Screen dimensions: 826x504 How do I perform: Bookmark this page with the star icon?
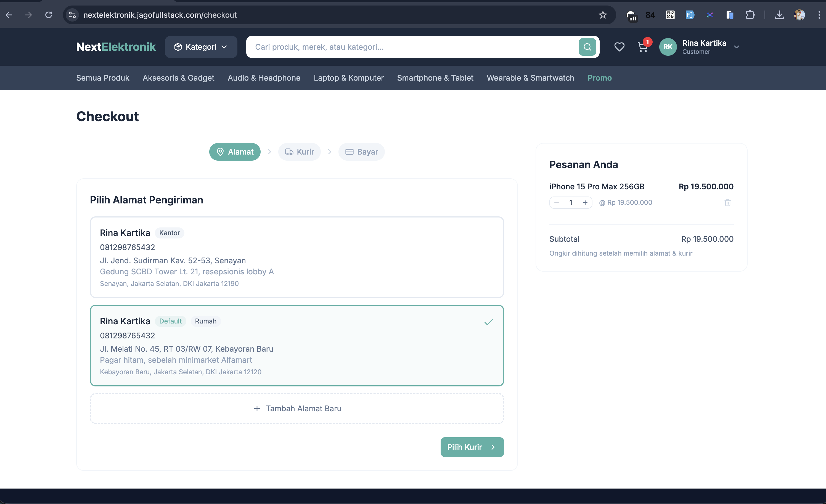603,15
